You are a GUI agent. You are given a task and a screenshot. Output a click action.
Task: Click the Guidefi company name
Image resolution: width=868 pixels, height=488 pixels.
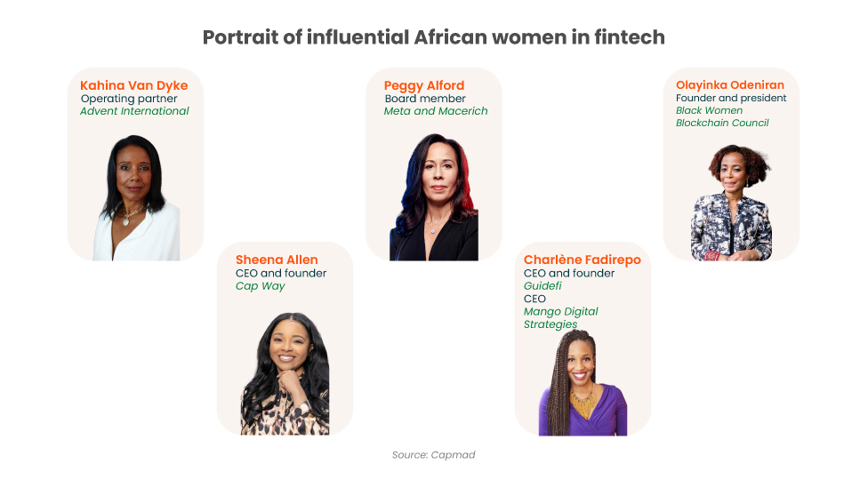(542, 286)
